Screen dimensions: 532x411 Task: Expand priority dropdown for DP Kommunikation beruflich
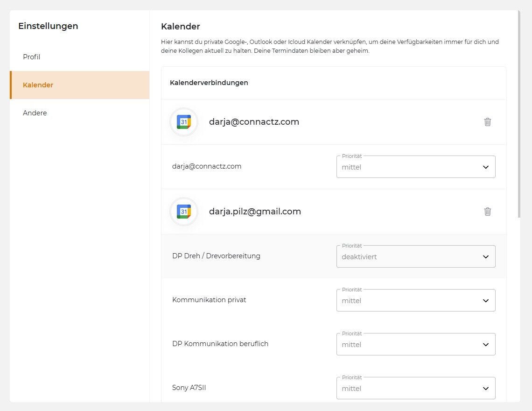[415, 344]
